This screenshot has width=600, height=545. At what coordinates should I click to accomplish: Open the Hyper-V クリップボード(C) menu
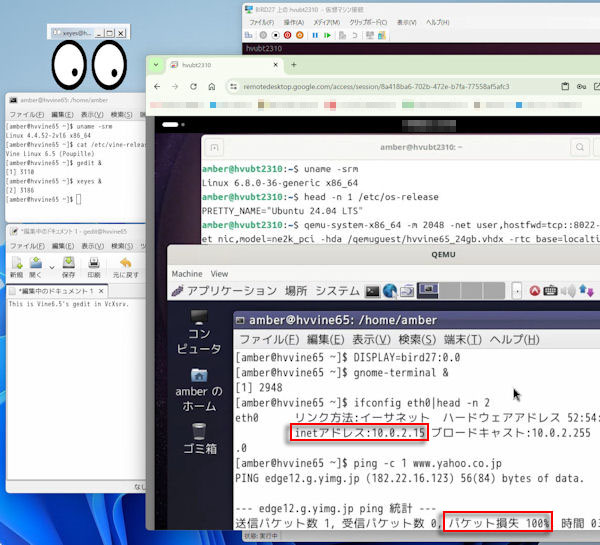[x=368, y=22]
